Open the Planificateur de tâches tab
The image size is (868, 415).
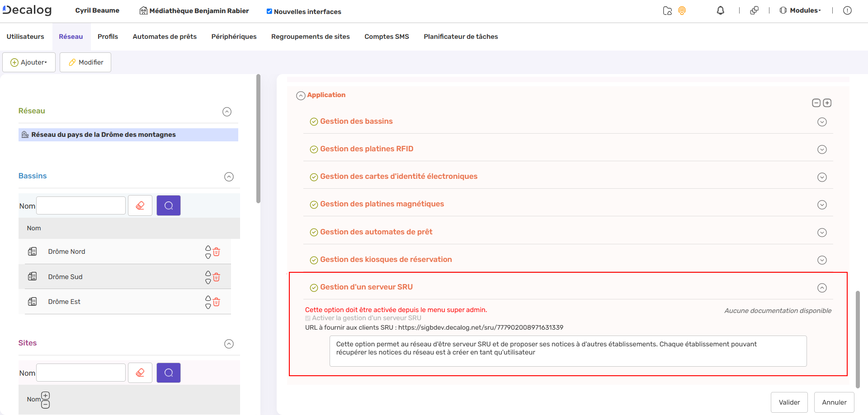[x=461, y=37]
